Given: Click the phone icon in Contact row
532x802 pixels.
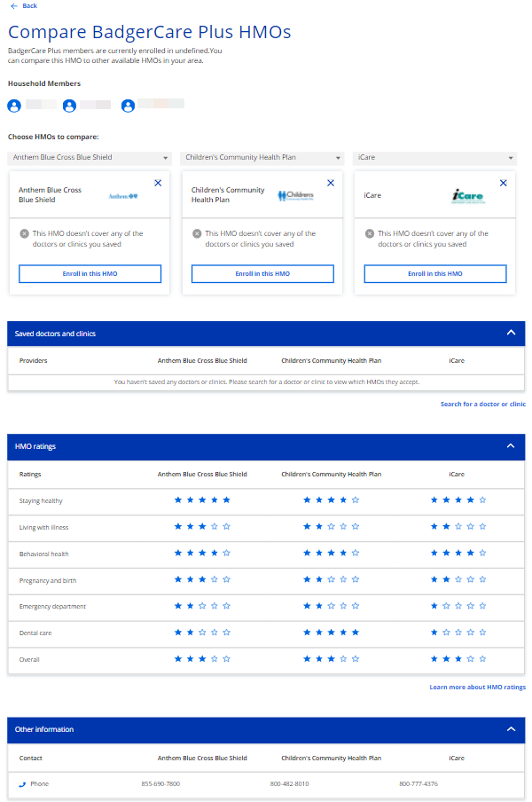Looking at the screenshot, I should pyautogui.click(x=23, y=784).
